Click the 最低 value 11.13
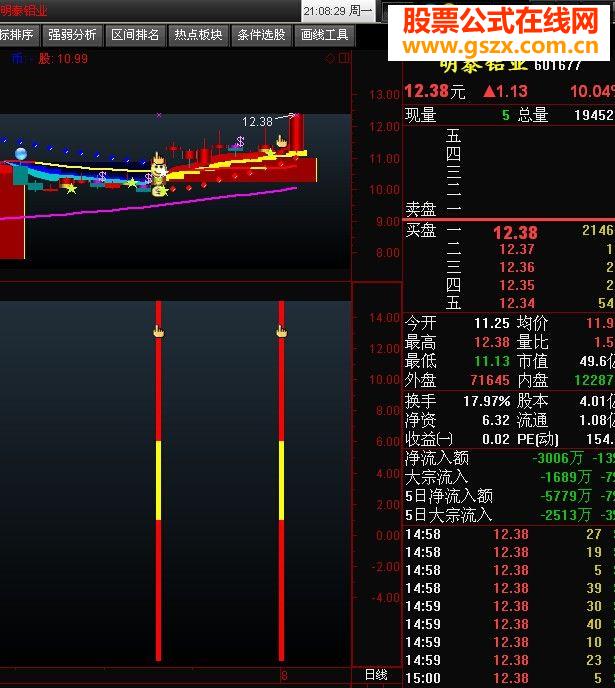 (x=492, y=361)
